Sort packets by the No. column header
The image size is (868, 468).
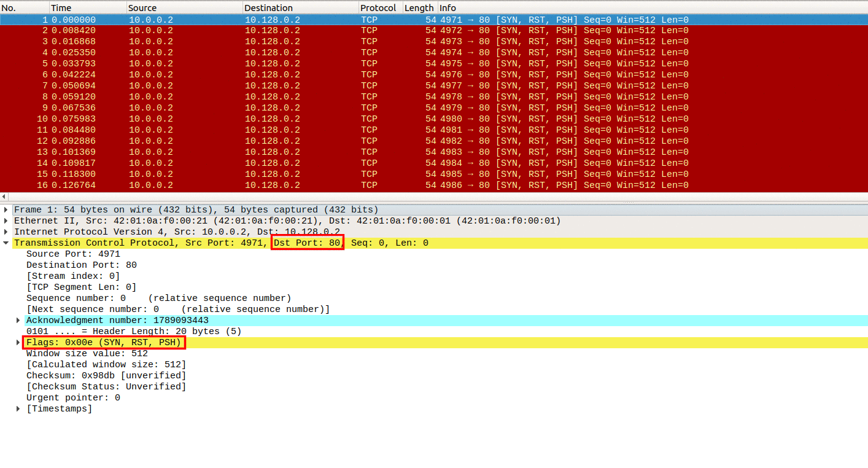25,8
